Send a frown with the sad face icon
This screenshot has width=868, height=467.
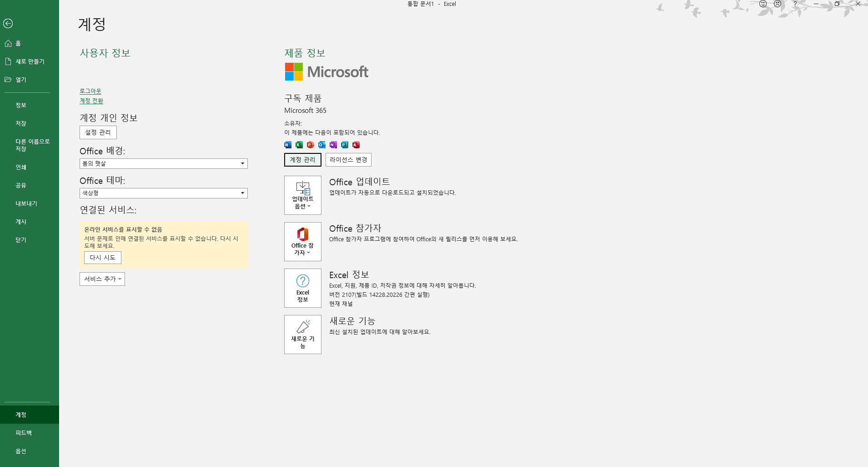point(778,4)
